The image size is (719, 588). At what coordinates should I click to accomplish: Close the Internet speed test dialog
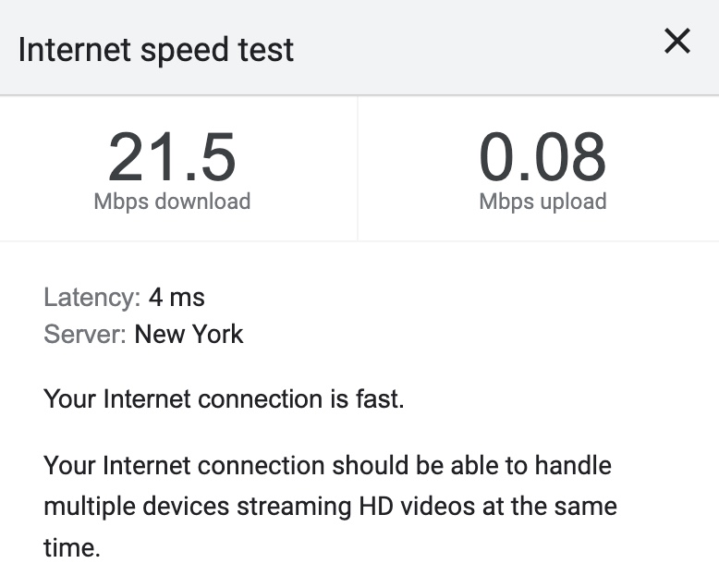677,42
